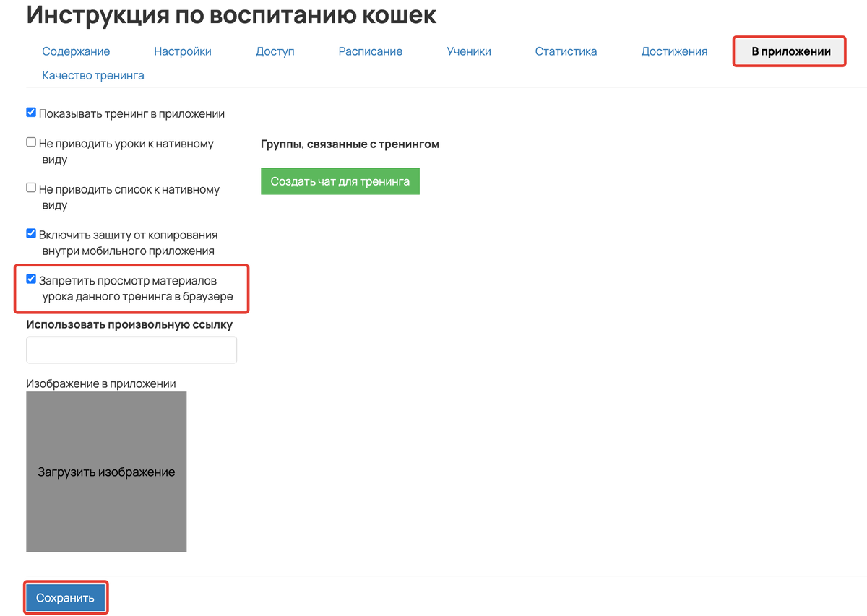Uncheck Показывать тренинг в приложении

pos(31,113)
